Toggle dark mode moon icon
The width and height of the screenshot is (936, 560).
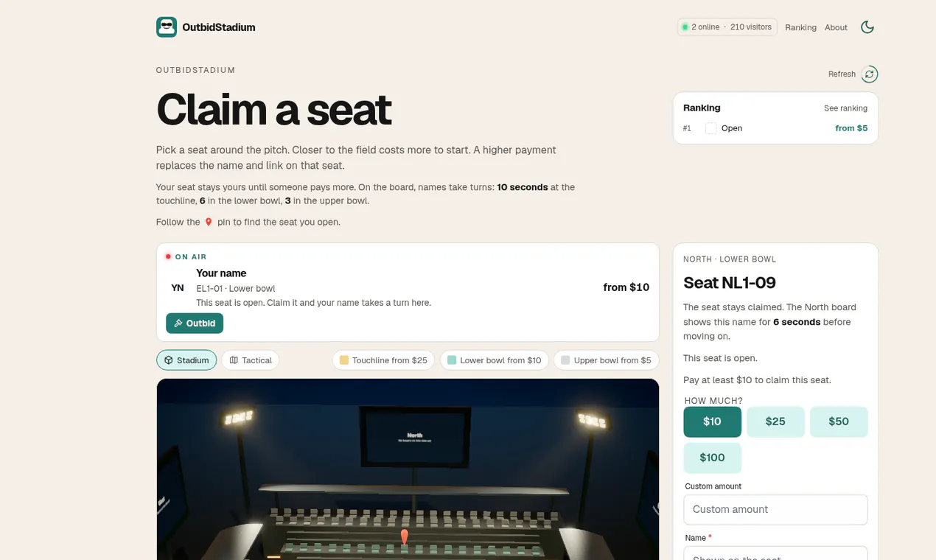tap(867, 27)
